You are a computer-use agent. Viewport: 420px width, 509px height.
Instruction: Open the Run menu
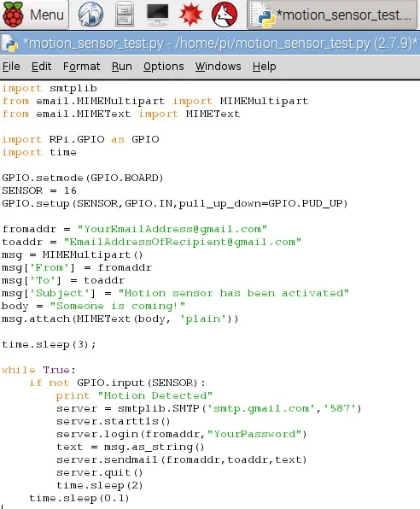(122, 67)
